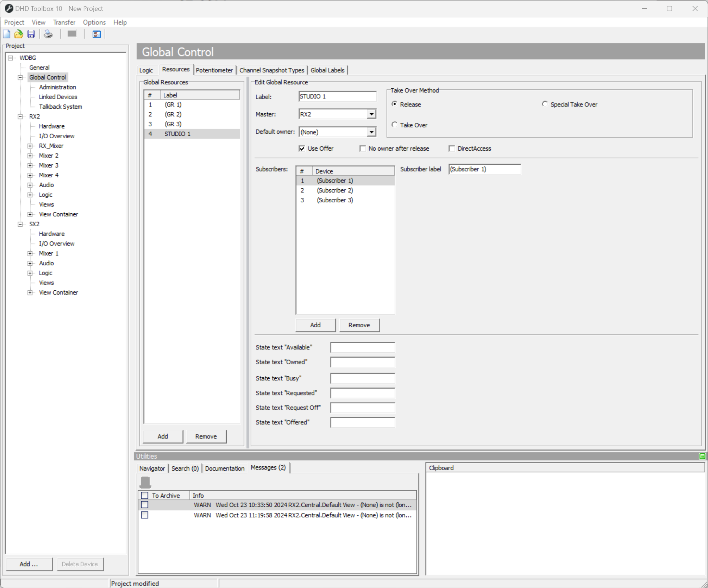Expand the Mixer 2 tree node
Image resolution: width=708 pixels, height=588 pixels.
30,155
